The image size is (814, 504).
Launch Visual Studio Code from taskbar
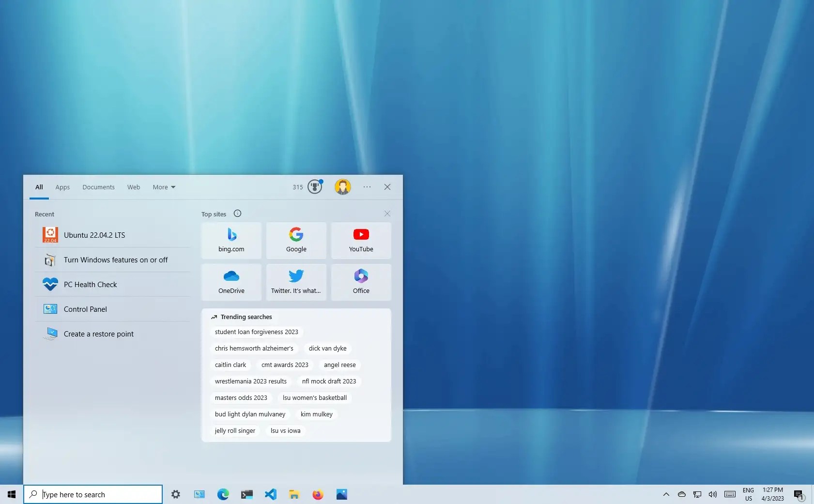pyautogui.click(x=271, y=494)
